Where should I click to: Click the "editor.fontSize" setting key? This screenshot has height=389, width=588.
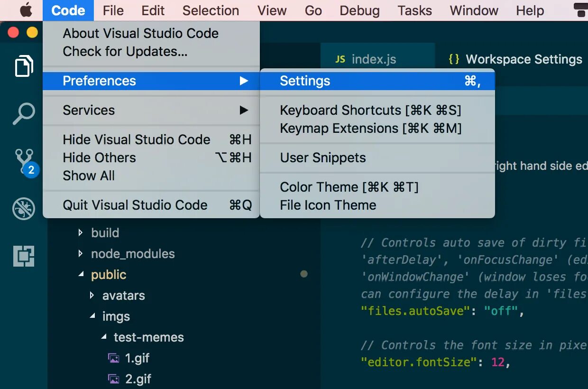pos(418,362)
